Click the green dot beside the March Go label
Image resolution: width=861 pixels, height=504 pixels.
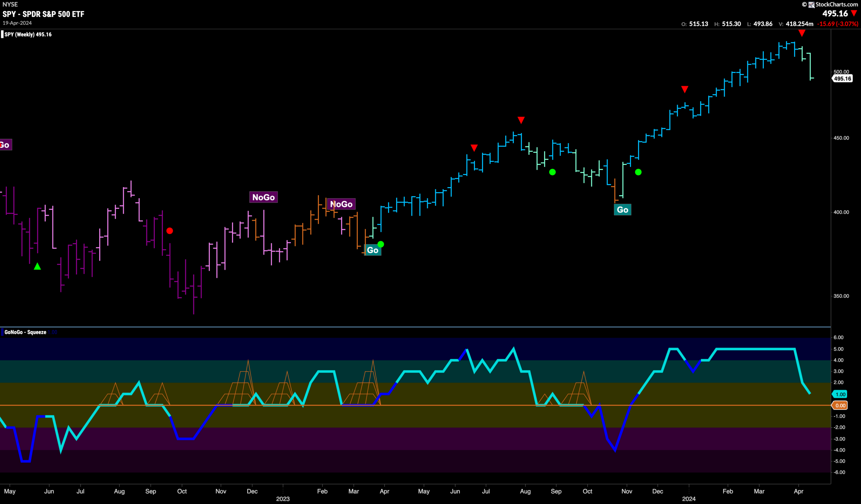pyautogui.click(x=381, y=244)
